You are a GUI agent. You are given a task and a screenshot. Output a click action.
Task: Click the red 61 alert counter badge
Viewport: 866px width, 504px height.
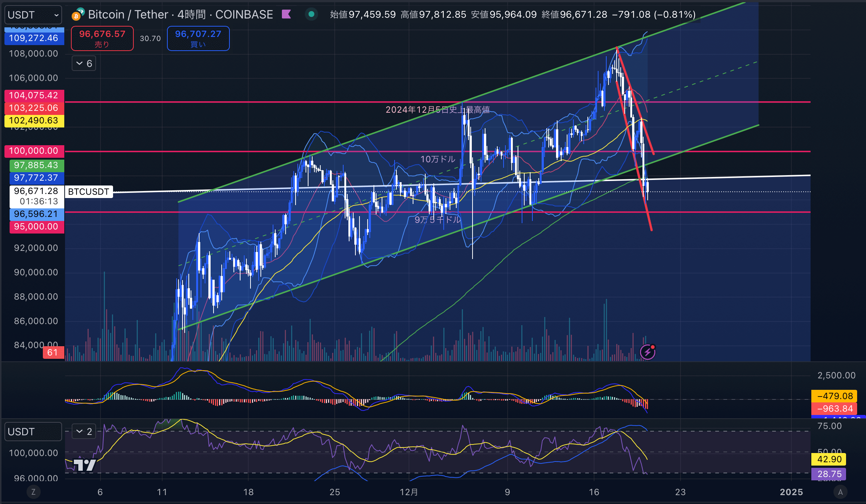(53, 353)
